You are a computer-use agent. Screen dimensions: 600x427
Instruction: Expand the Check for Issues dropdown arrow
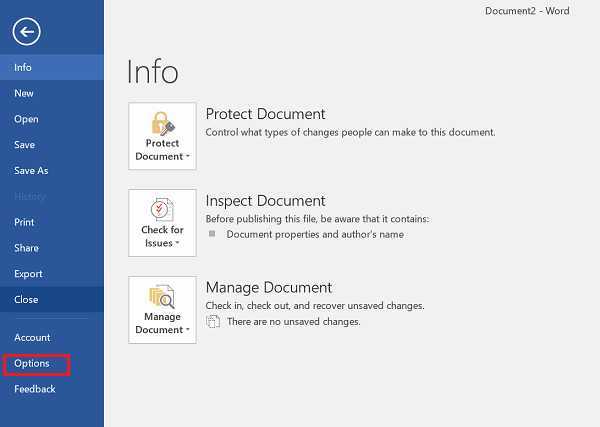[x=177, y=243]
